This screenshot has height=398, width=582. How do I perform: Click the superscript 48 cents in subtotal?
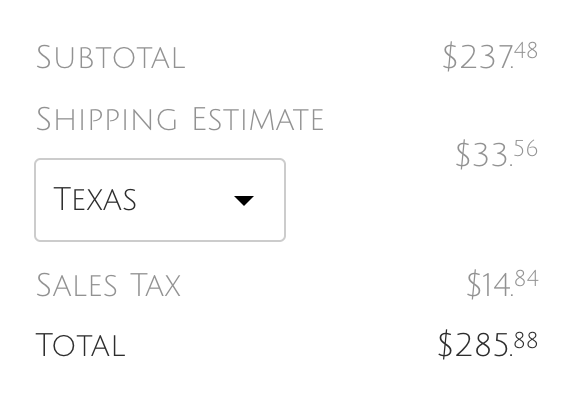(x=526, y=50)
